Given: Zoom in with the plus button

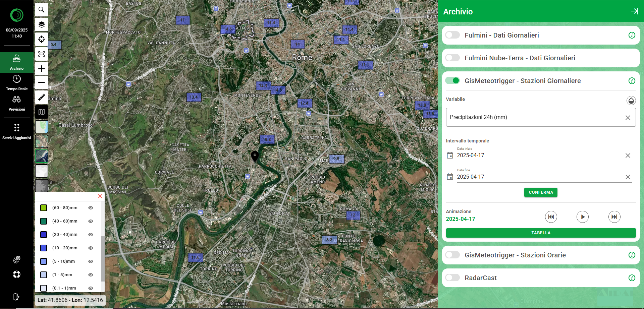Looking at the screenshot, I should (x=42, y=69).
